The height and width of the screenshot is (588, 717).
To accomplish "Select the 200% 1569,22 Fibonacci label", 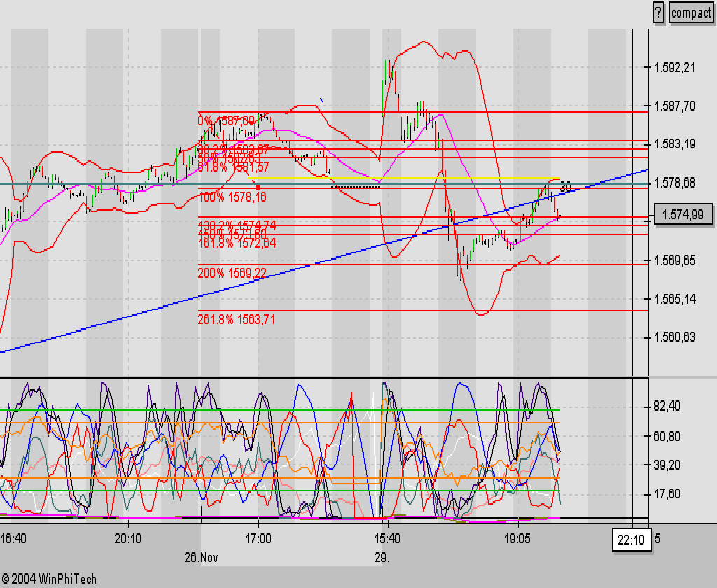I will tap(232, 274).
